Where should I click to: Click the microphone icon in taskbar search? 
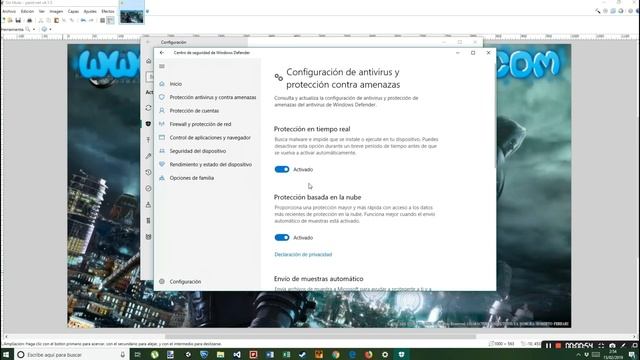[122, 355]
